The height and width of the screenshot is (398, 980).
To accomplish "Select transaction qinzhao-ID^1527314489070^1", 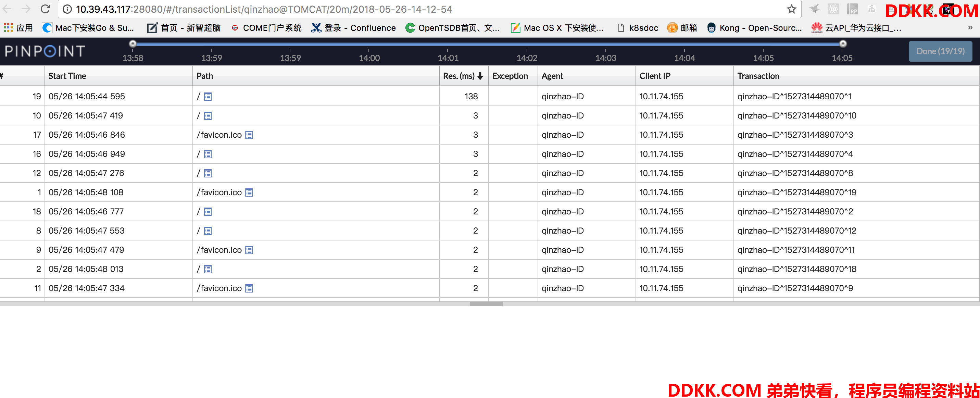I will coord(794,97).
